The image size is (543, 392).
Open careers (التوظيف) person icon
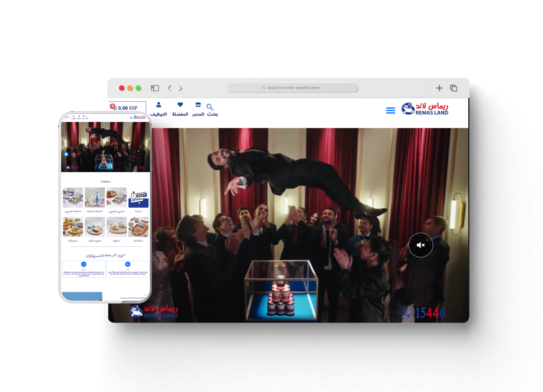click(159, 105)
